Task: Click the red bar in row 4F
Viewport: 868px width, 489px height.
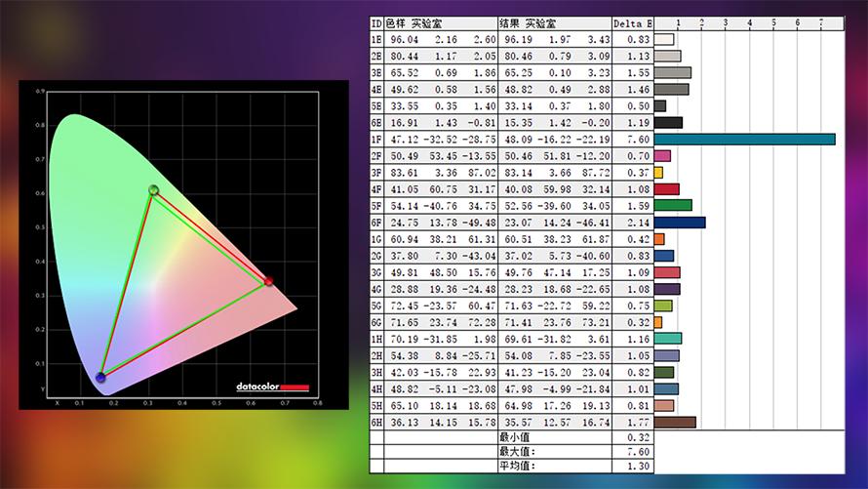Action: tap(667, 189)
